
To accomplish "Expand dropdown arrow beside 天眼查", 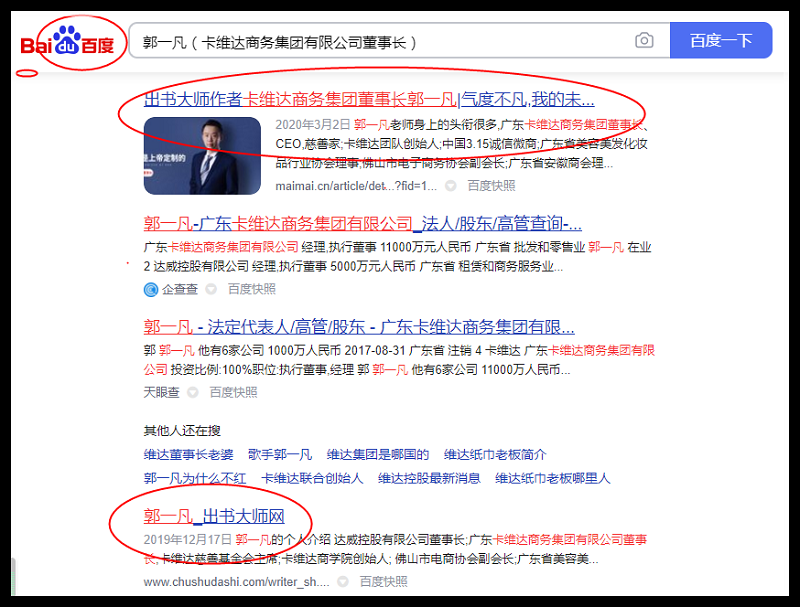I will 194,393.
